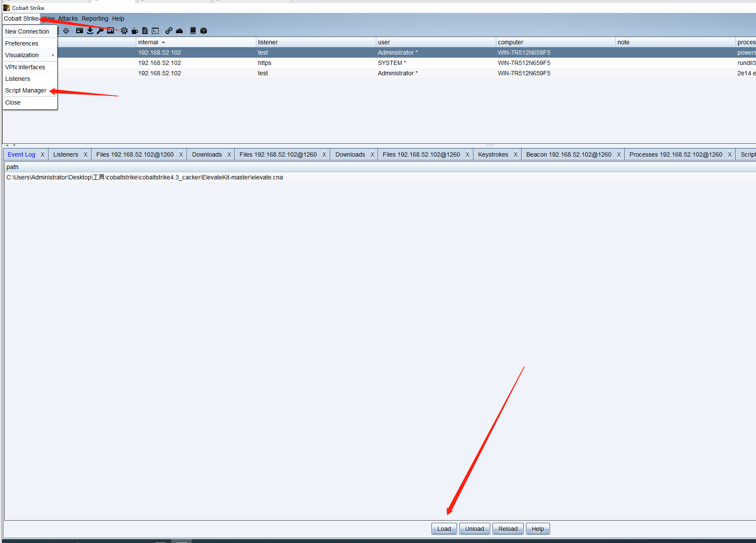Click the Reload button
Viewport: 756px width, 543px height.
pos(508,529)
